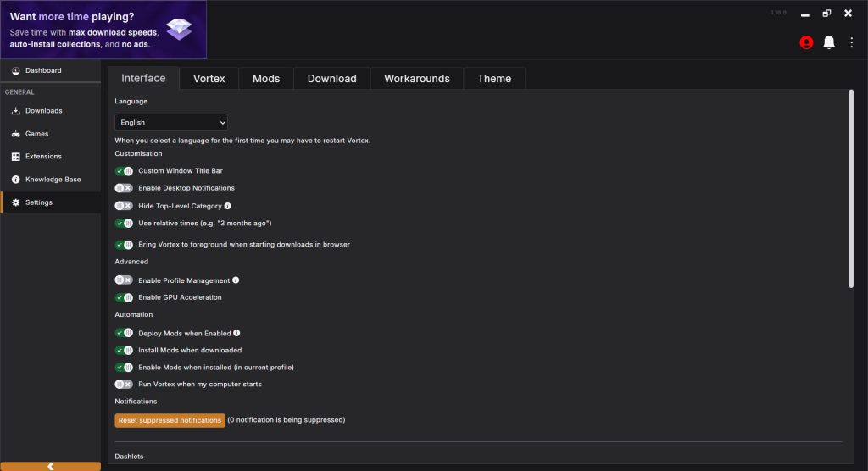Viewport: 868px width, 471px height.
Task: Switch to the Vortex tab
Action: coord(209,79)
